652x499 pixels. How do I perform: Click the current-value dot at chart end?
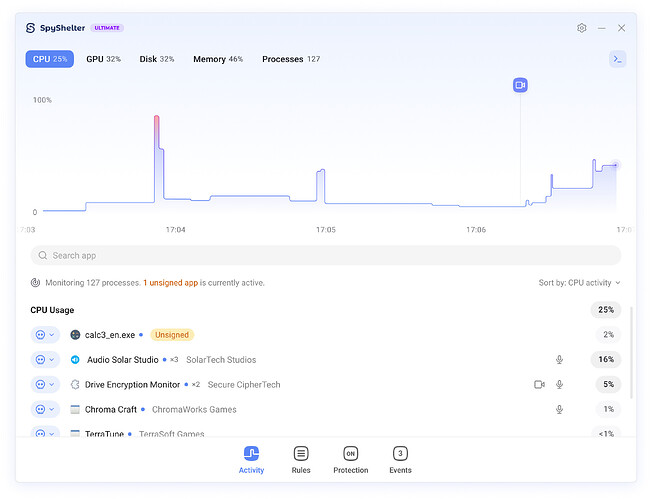pyautogui.click(x=615, y=165)
